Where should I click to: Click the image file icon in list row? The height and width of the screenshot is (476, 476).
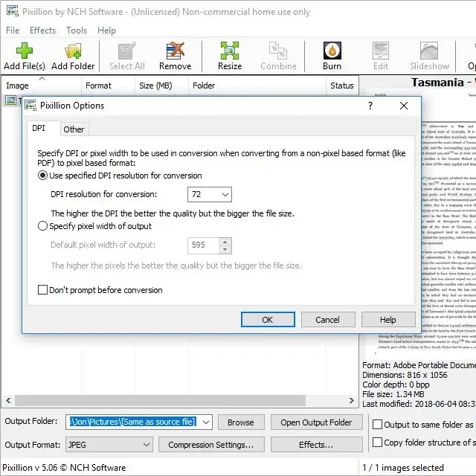pos(10,100)
